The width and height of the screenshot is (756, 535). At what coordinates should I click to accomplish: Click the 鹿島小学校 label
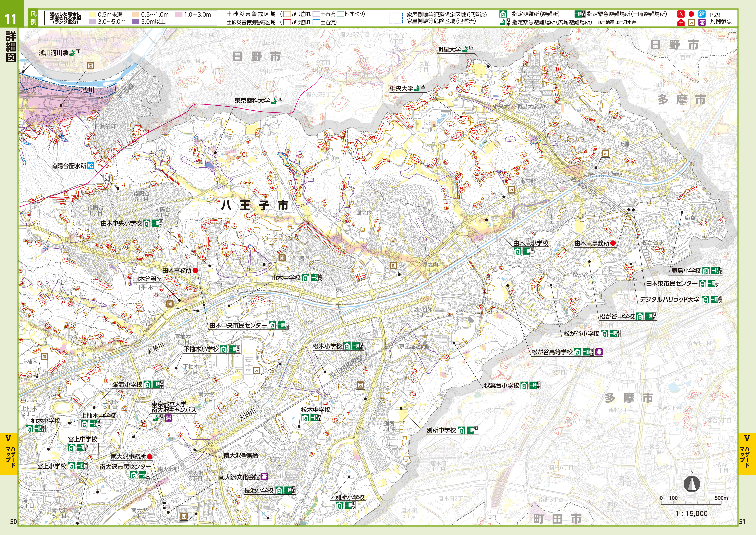coord(686,271)
